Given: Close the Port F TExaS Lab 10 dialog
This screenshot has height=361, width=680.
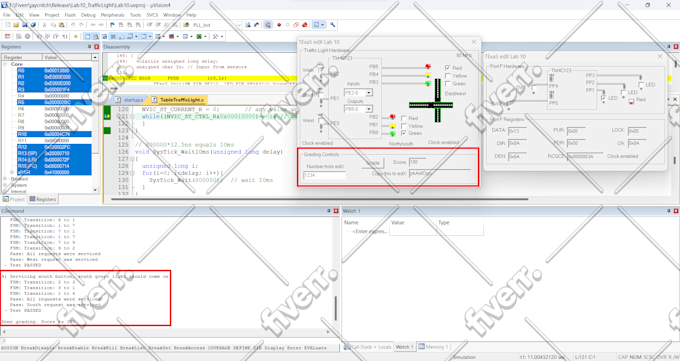Looking at the screenshot, I should 660,56.
